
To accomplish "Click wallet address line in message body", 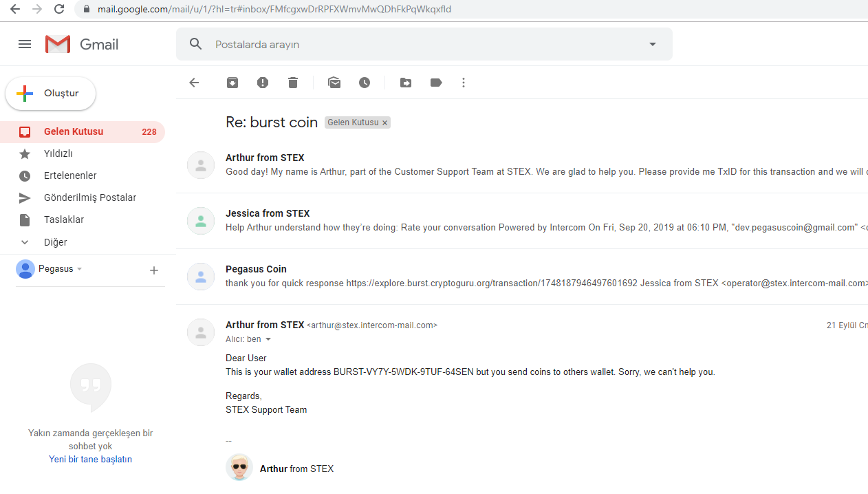I will (x=470, y=372).
